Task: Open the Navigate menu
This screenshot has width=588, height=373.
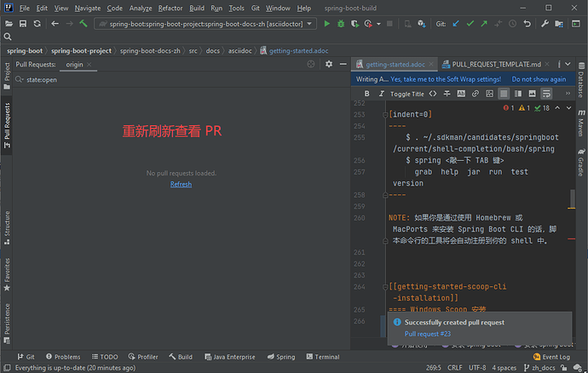Action: pyautogui.click(x=88, y=8)
